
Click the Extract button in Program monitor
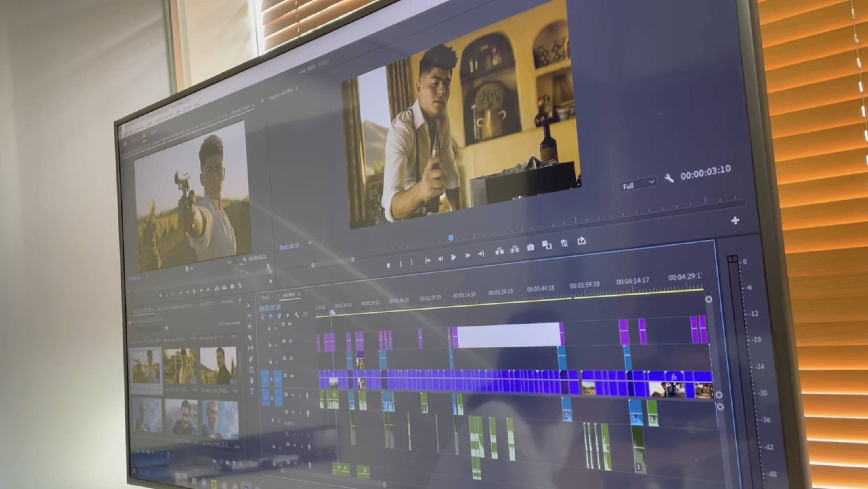(515, 249)
